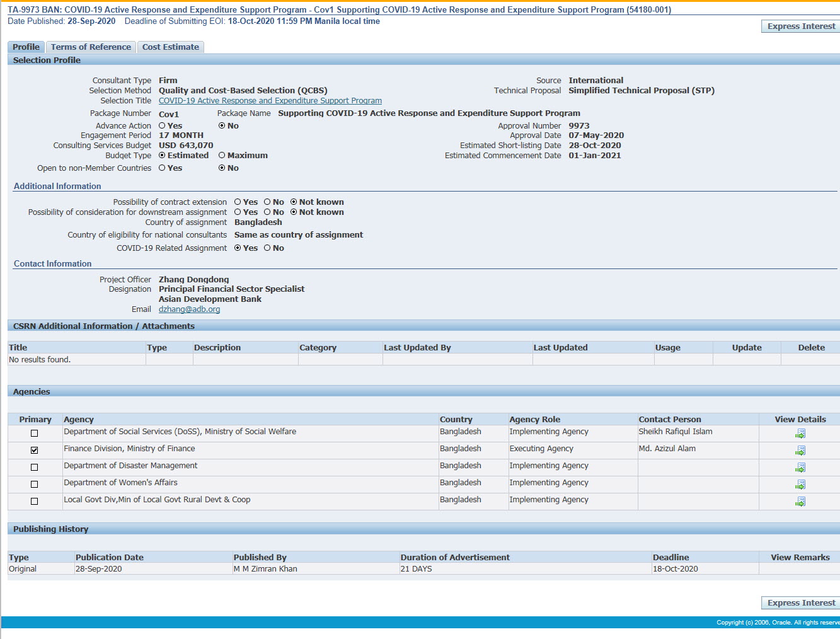
Task: Click View Remarks column header
Action: (800, 558)
